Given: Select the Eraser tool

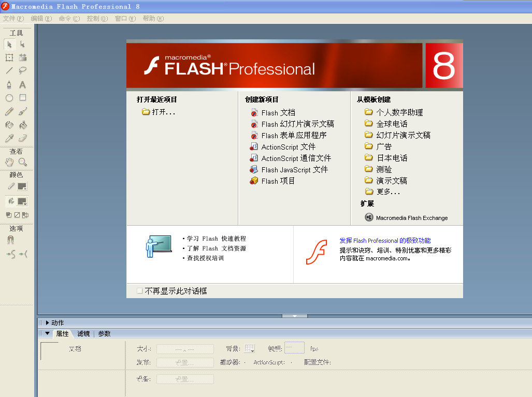Looking at the screenshot, I should point(23,138).
